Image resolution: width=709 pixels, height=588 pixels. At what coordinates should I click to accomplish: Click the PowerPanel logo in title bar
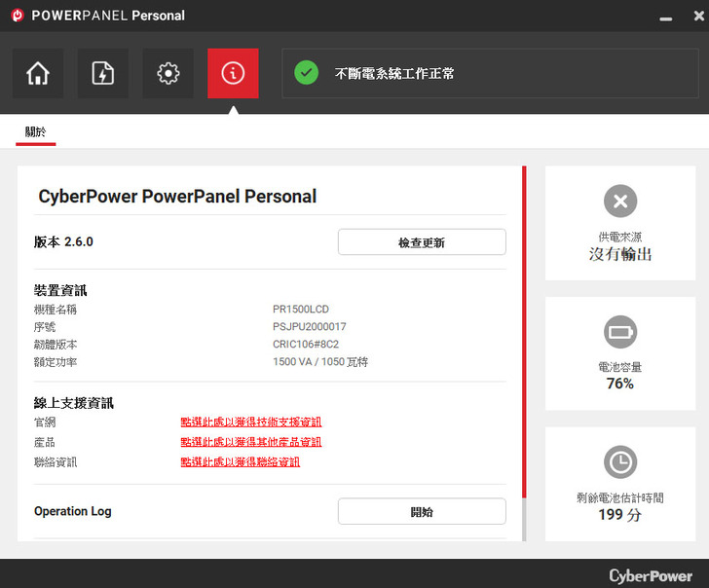pos(17,16)
